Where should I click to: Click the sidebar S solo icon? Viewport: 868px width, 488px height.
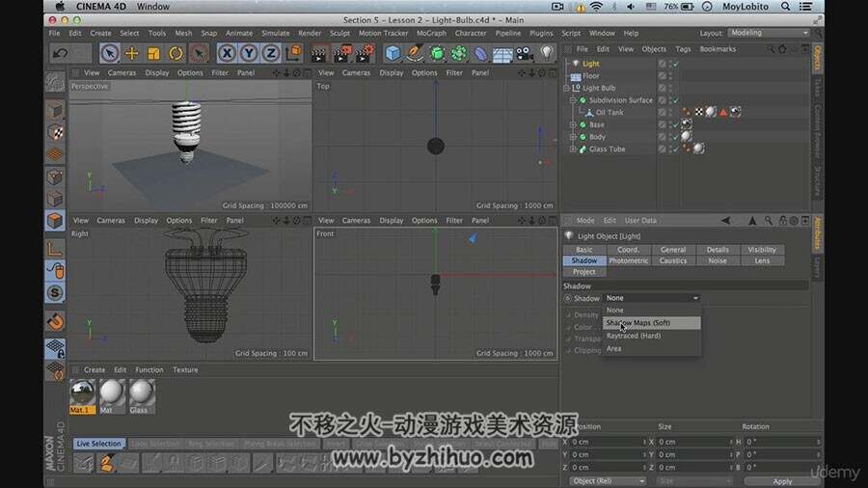click(55, 292)
